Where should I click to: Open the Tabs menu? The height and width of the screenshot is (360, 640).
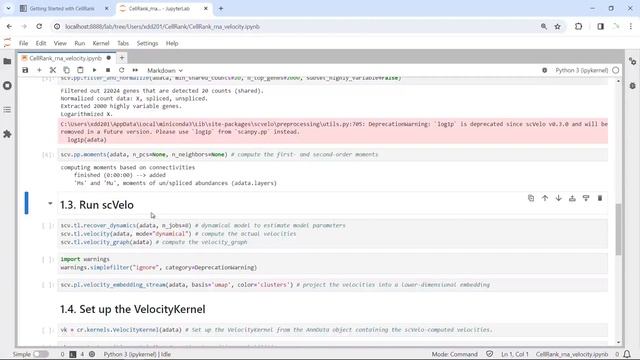123,43
